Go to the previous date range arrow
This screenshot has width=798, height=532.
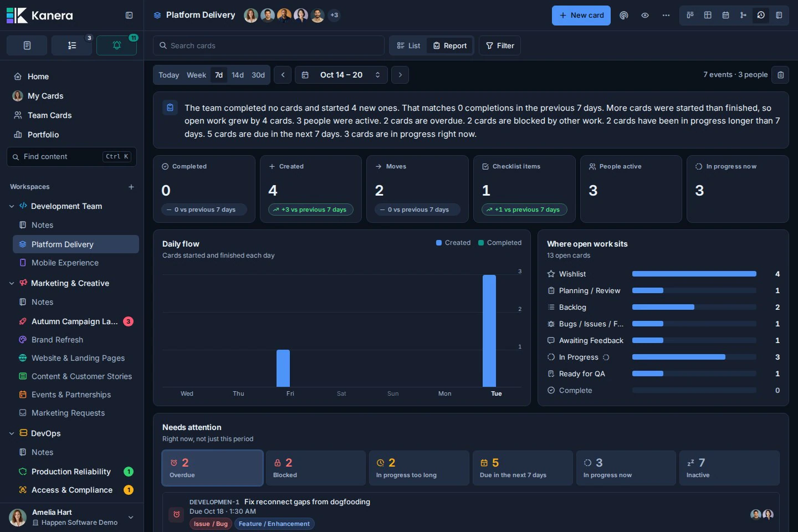283,75
